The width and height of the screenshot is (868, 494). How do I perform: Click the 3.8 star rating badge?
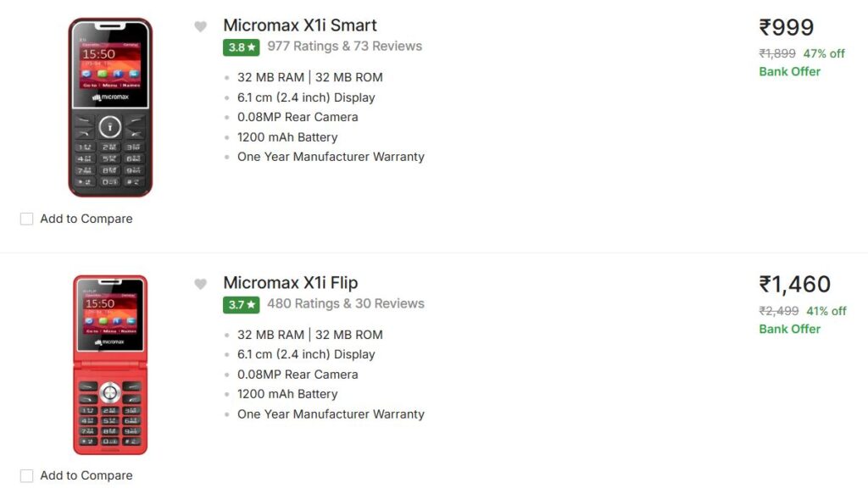pos(242,47)
